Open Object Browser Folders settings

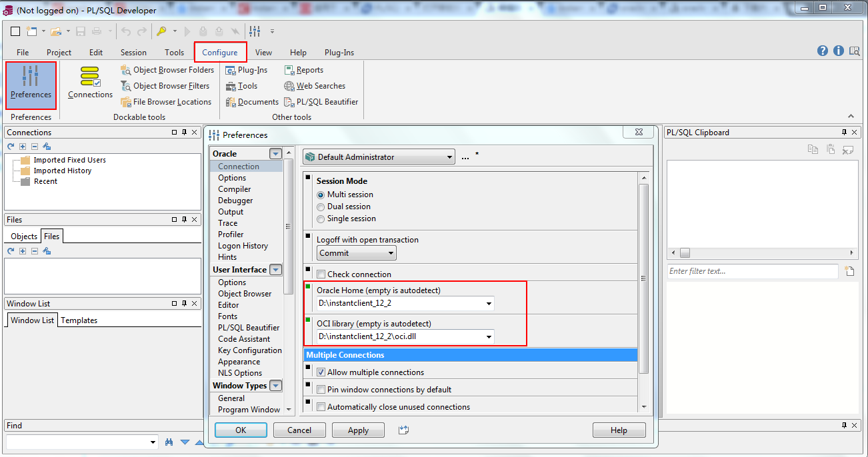pos(167,70)
